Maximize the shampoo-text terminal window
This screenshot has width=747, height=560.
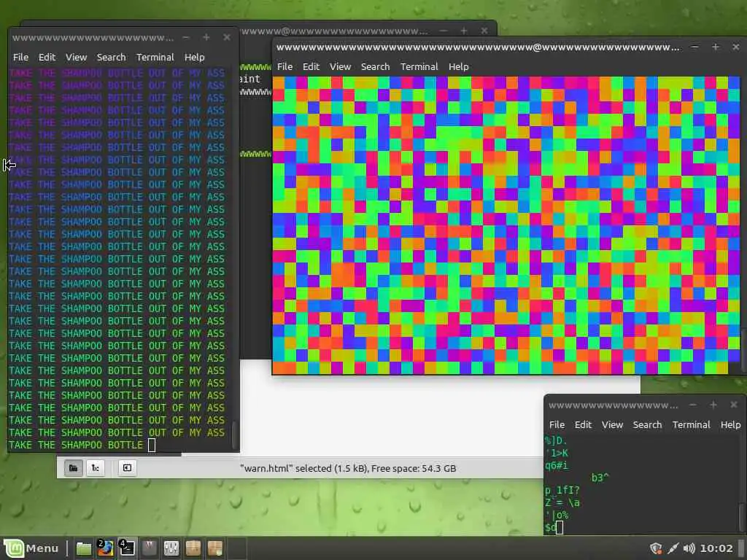[206, 37]
